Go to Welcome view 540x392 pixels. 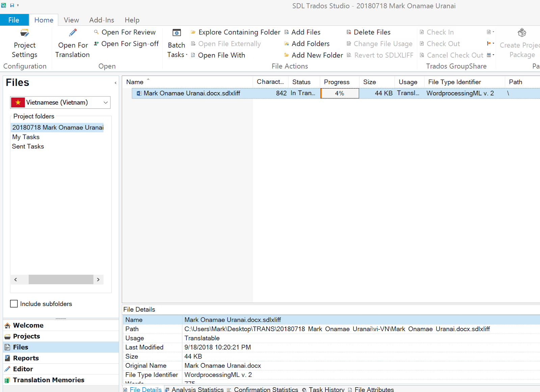click(61, 326)
